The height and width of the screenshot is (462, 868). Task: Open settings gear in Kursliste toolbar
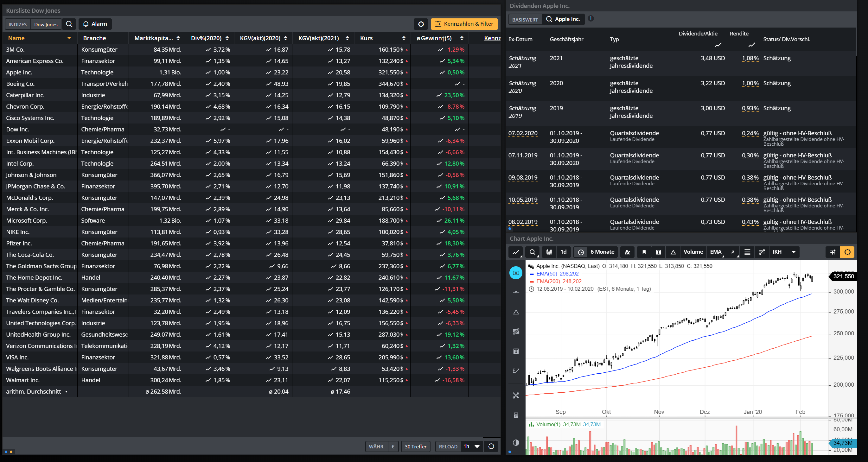(x=421, y=24)
